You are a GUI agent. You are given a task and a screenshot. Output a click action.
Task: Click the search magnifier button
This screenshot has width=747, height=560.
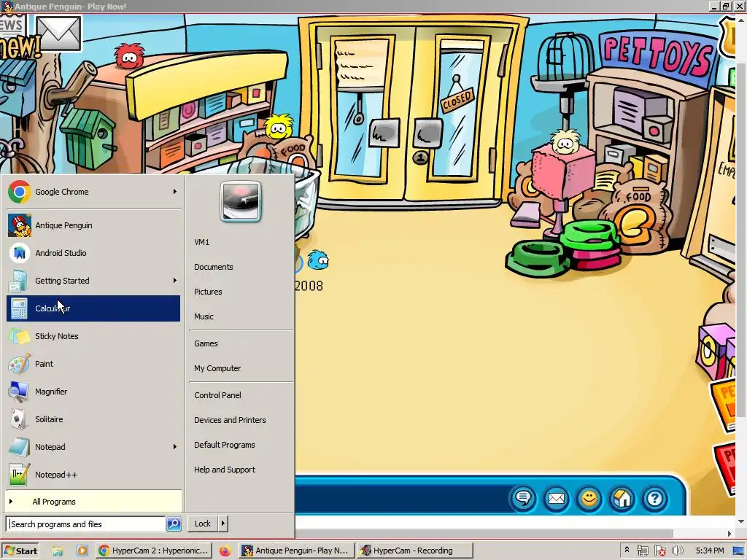[174, 524]
